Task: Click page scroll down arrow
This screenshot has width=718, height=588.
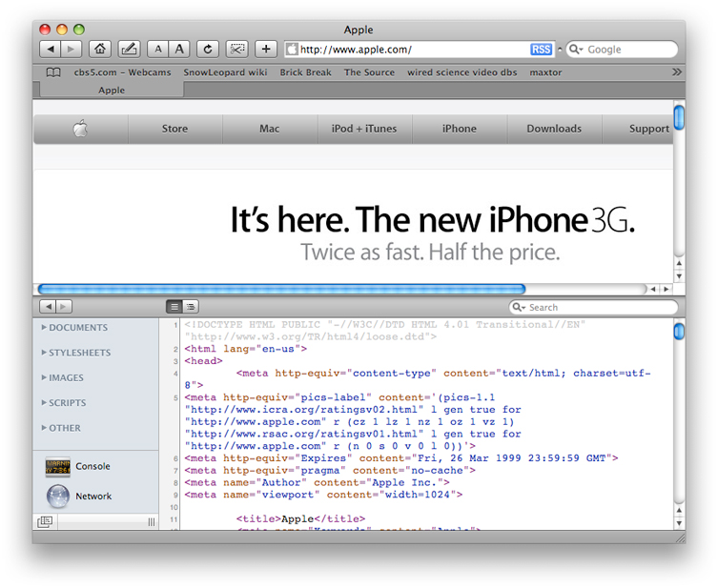Action: coord(679,276)
